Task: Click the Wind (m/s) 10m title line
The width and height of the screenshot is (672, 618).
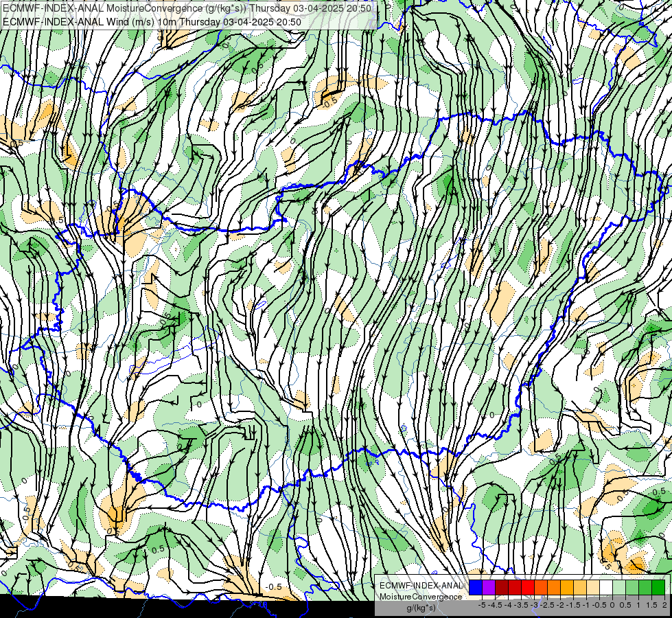Action: click(152, 22)
